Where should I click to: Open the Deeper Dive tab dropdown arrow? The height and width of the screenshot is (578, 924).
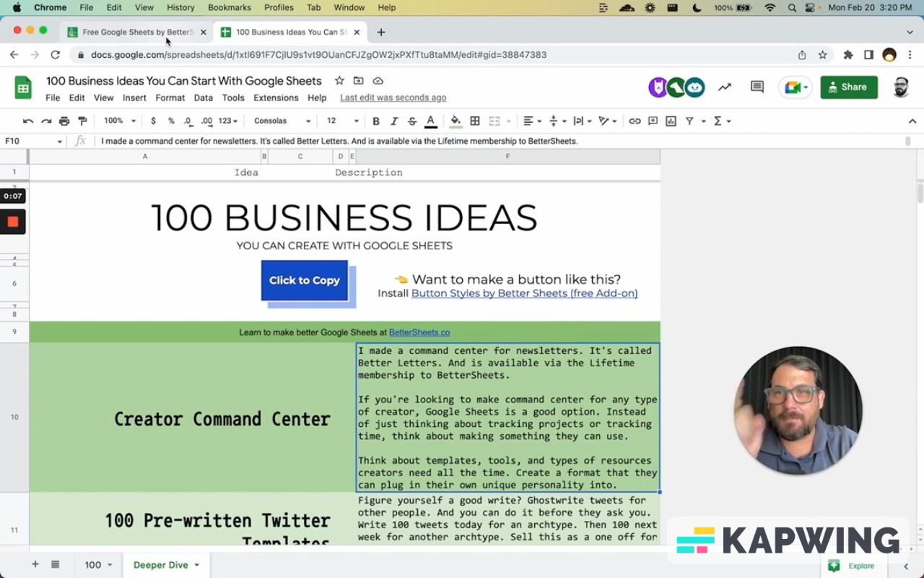196,565
